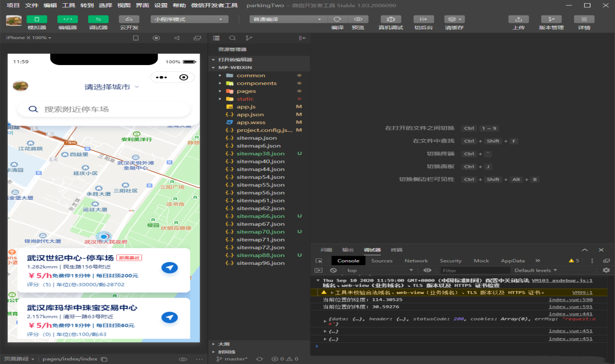Switch to the Network tab

tap(416, 261)
